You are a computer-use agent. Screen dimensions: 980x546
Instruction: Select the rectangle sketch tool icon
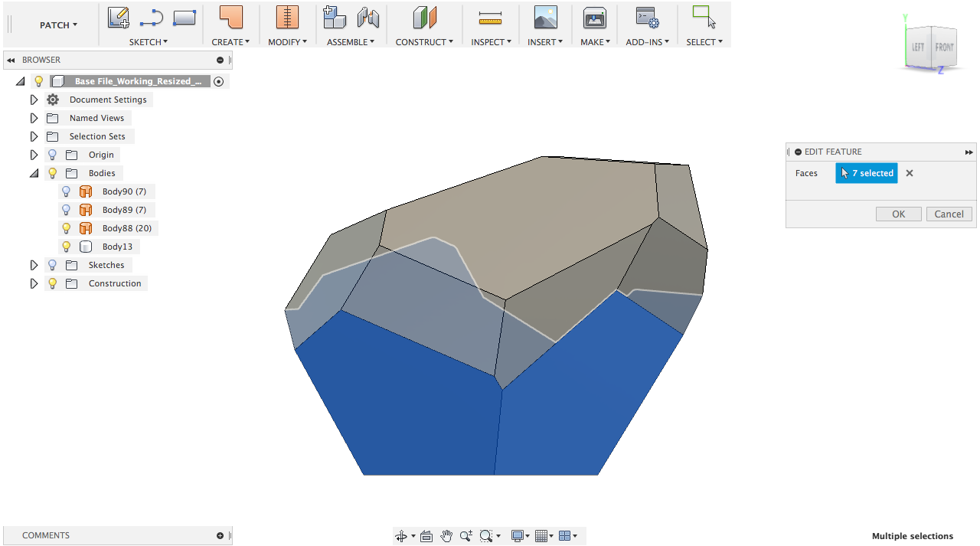pyautogui.click(x=185, y=17)
